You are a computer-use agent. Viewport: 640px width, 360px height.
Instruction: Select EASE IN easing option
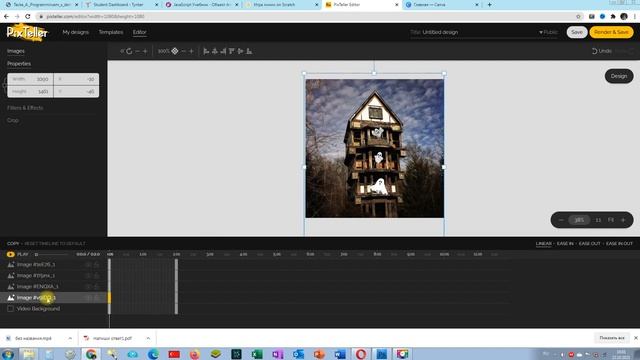click(x=565, y=244)
